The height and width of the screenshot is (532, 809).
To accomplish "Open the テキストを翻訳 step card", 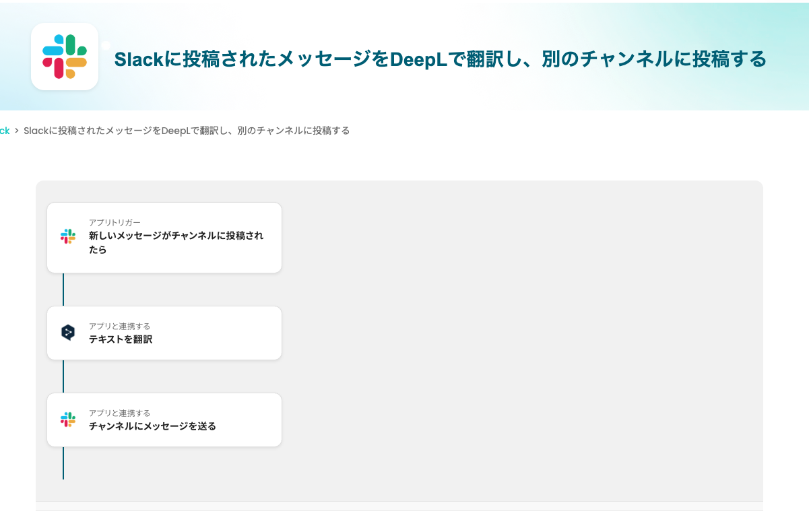I will 164,333.
